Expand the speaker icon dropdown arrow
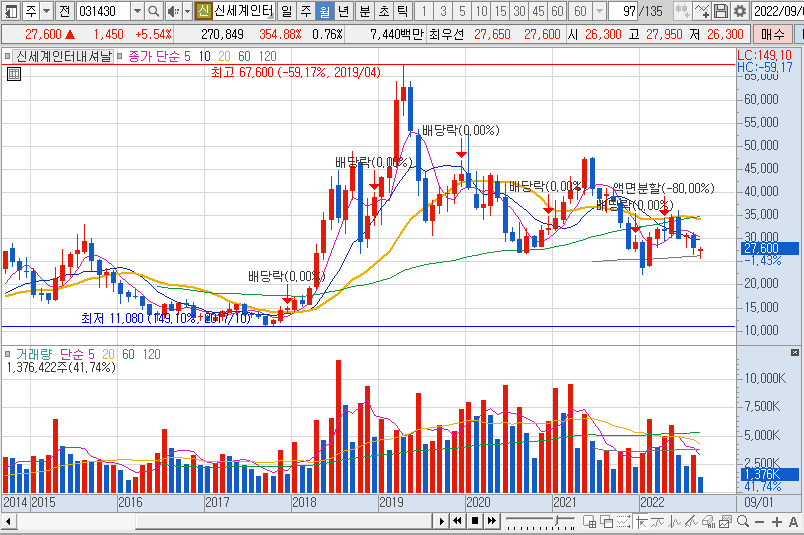The image size is (804, 535). click(x=186, y=11)
